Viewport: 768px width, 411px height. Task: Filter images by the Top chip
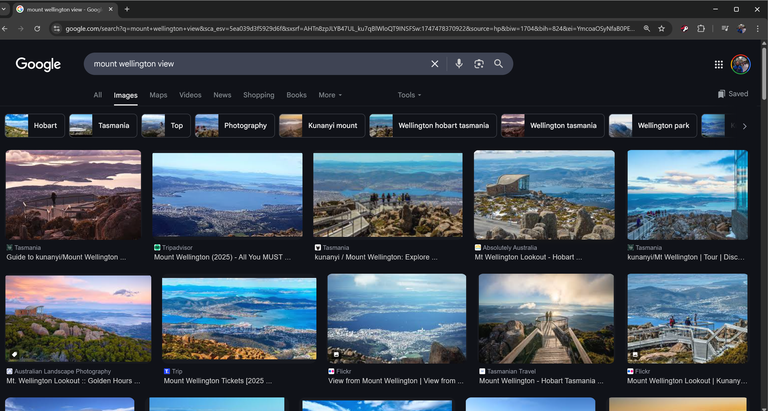[x=166, y=125]
